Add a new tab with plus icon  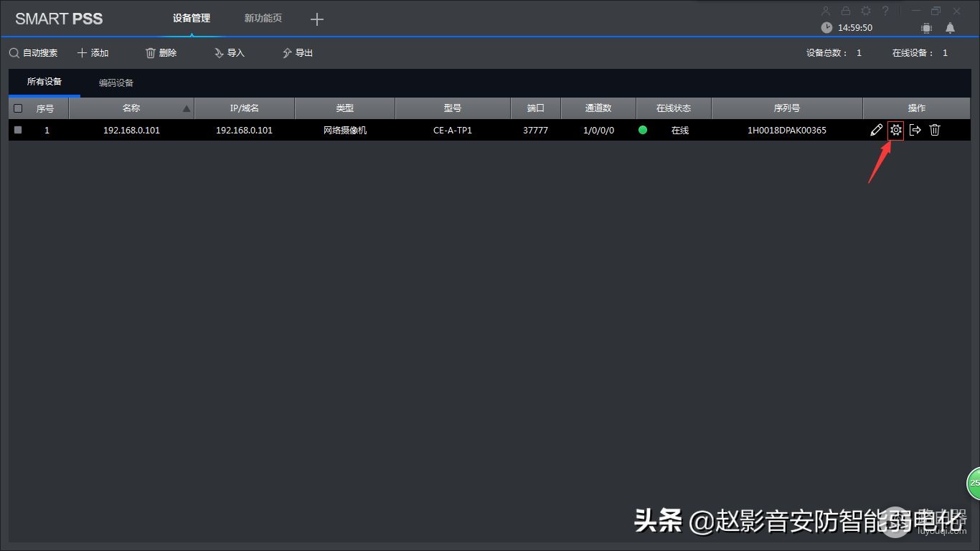(x=317, y=19)
